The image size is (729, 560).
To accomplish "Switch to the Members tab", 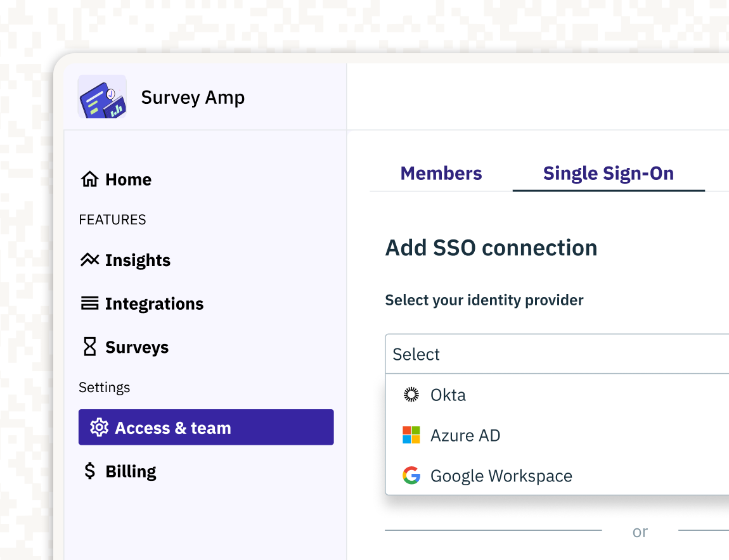I will (x=441, y=174).
